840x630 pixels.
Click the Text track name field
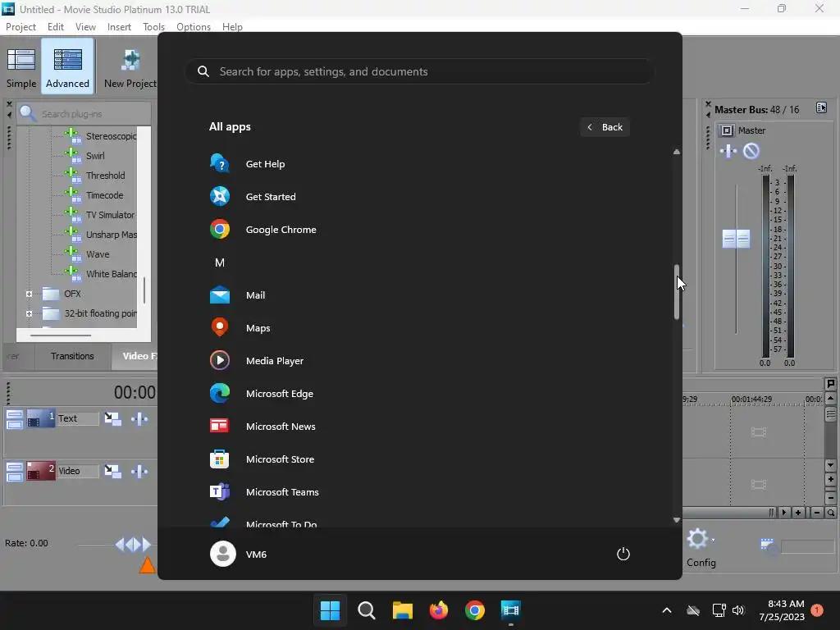(78, 418)
